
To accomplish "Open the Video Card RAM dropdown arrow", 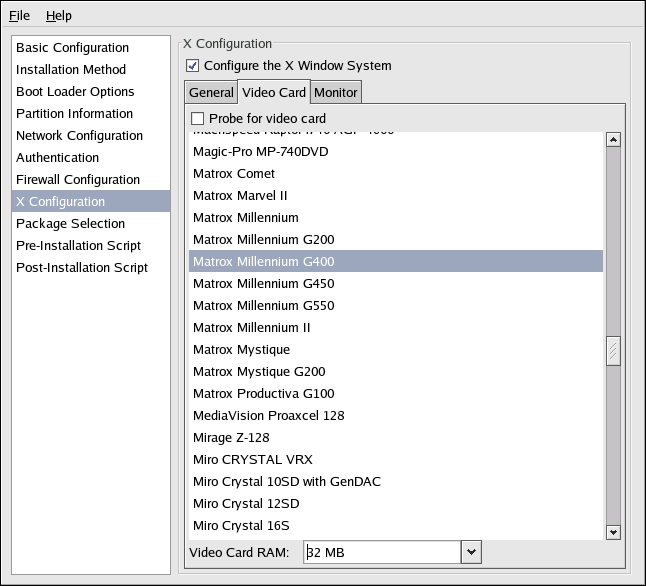I will (471, 552).
